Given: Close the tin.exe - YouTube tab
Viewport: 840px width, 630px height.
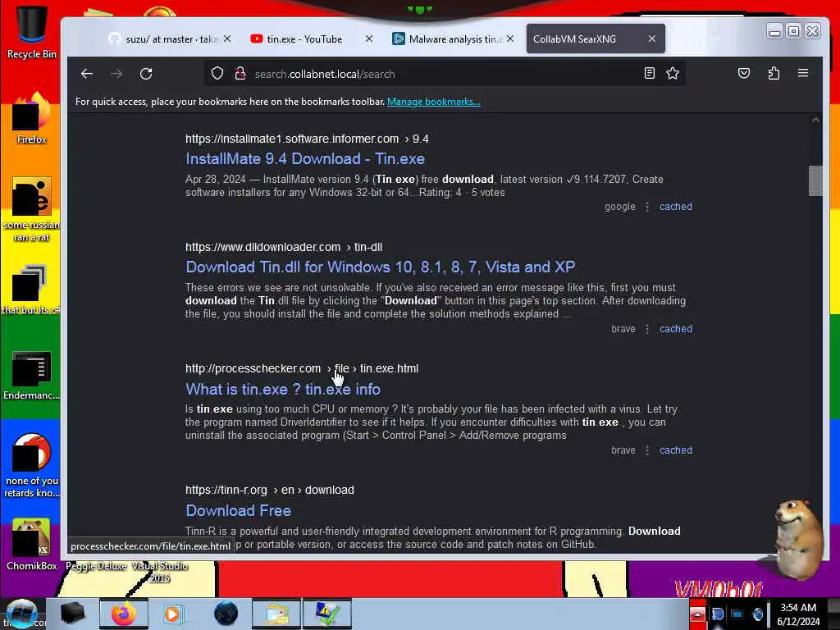Looking at the screenshot, I should point(369,39).
